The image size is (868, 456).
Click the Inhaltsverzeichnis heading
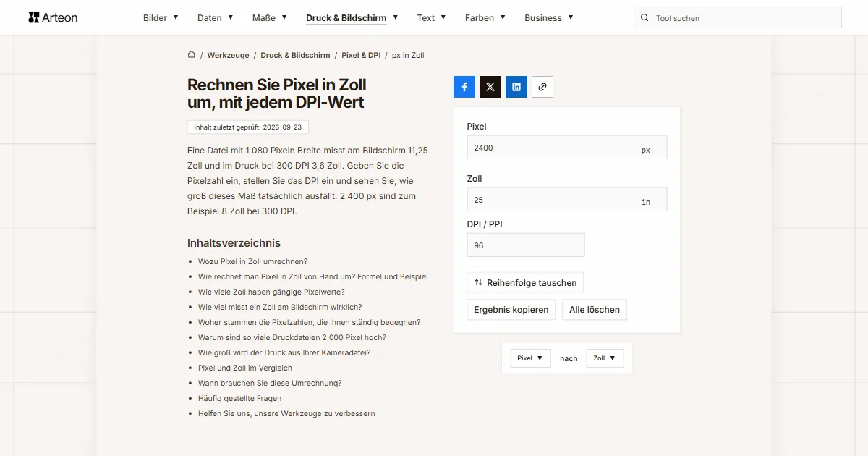[234, 243]
